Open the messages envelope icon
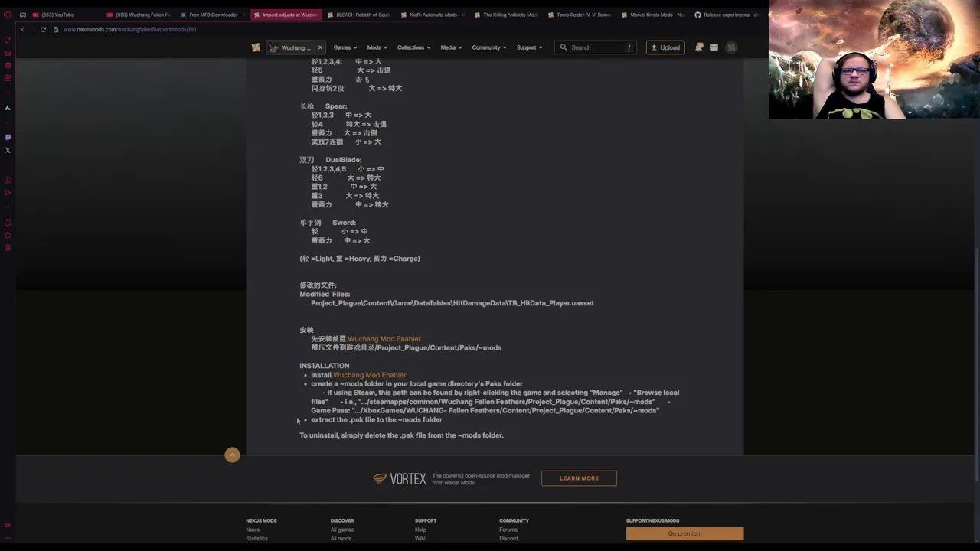This screenshot has width=980, height=551. coord(714,47)
